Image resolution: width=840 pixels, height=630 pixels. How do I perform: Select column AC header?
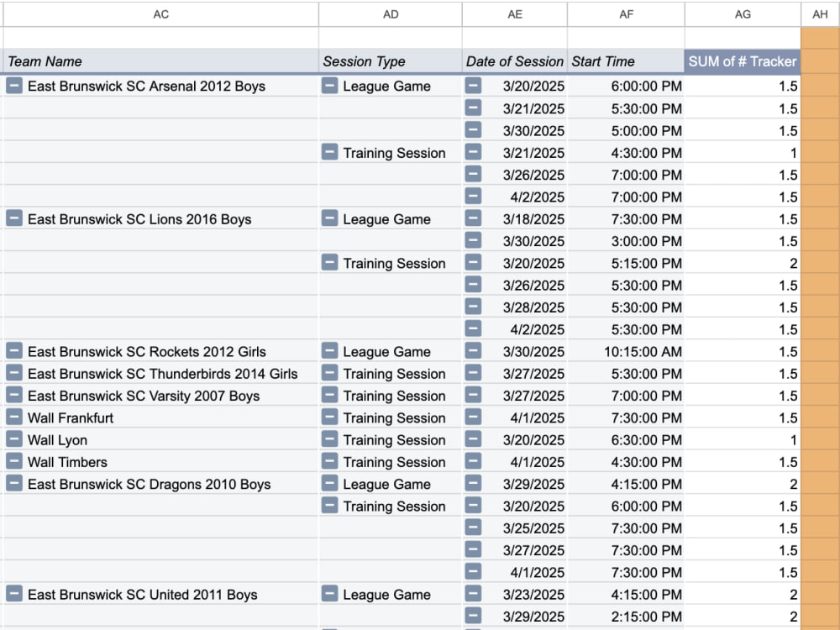click(160, 14)
